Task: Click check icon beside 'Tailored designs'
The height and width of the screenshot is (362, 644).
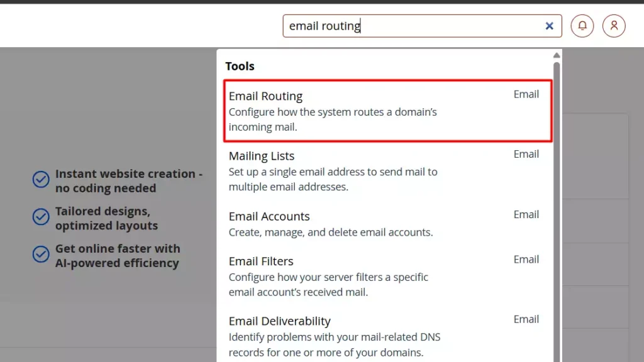Action: [41, 217]
